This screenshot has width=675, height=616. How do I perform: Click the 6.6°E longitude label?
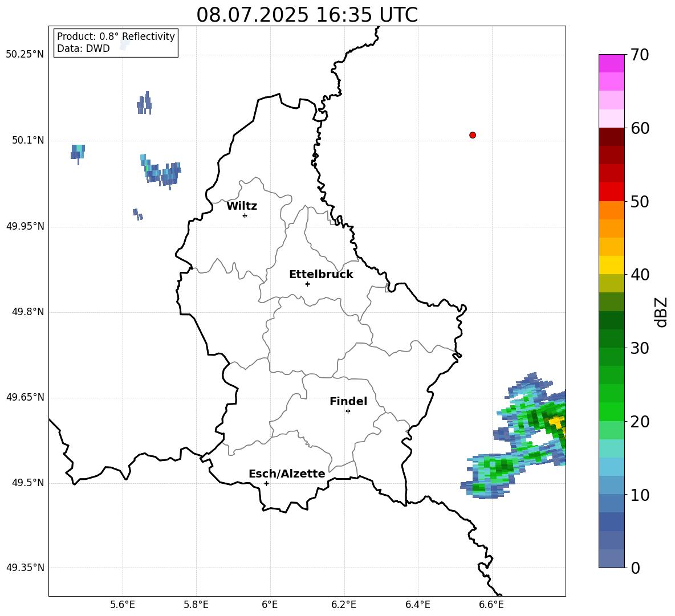tap(491, 605)
